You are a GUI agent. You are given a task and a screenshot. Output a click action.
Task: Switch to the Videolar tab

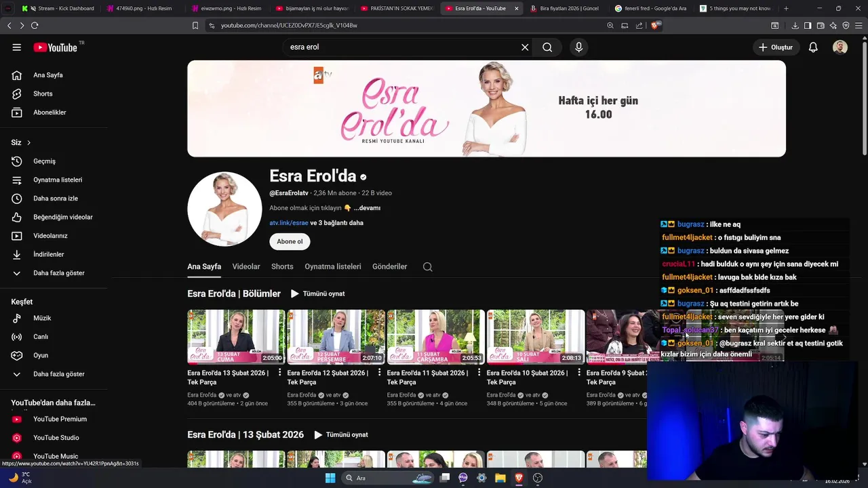[246, 267]
